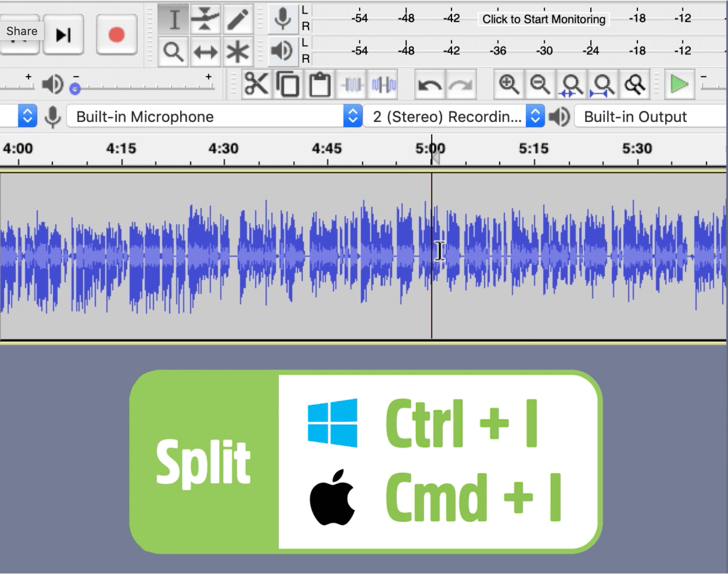Adjust the playback volume slider

75,88
